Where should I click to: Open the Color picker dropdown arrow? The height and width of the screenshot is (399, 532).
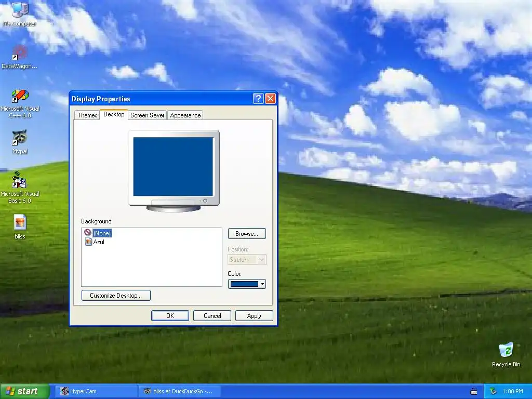(262, 284)
